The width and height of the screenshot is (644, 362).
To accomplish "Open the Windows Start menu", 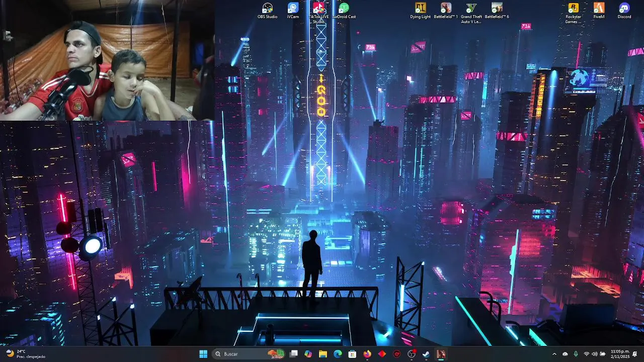I will point(203,354).
